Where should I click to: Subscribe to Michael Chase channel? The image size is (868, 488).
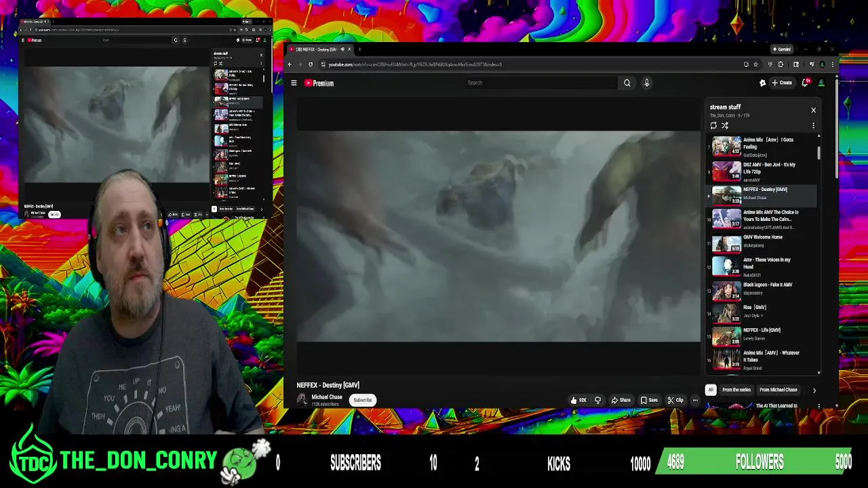(x=363, y=400)
